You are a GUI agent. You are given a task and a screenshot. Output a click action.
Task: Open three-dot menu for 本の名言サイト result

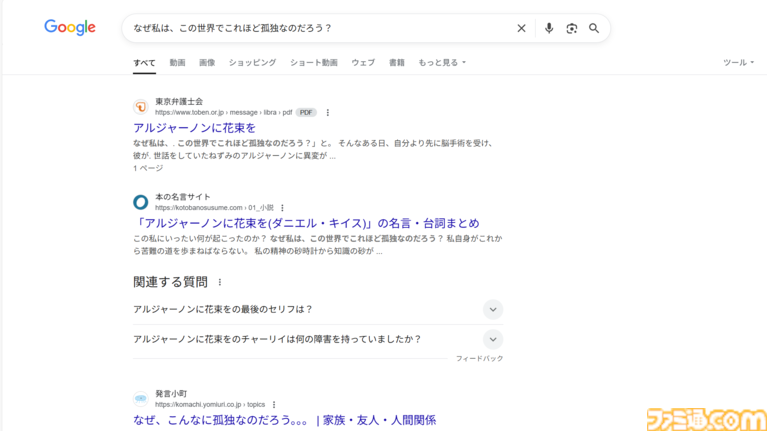[x=282, y=208]
